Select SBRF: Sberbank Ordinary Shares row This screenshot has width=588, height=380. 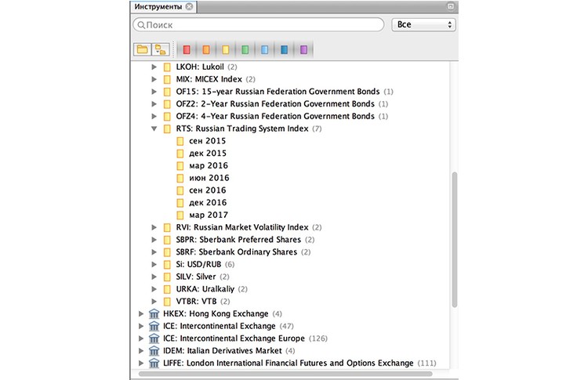click(243, 252)
